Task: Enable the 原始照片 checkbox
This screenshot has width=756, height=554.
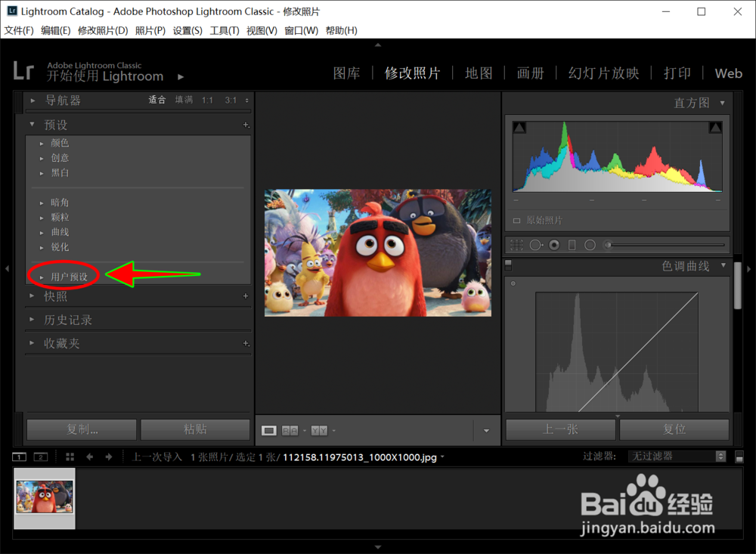Action: [516, 221]
